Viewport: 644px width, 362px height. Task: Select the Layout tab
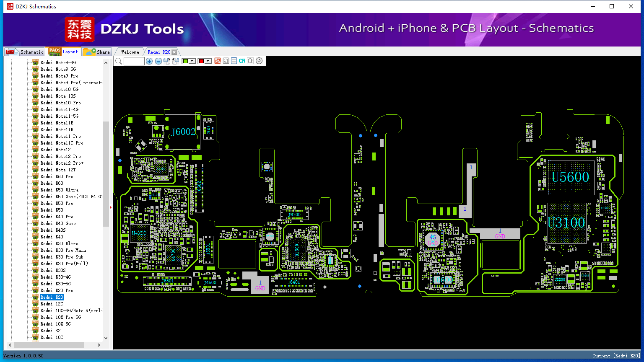[x=63, y=52]
